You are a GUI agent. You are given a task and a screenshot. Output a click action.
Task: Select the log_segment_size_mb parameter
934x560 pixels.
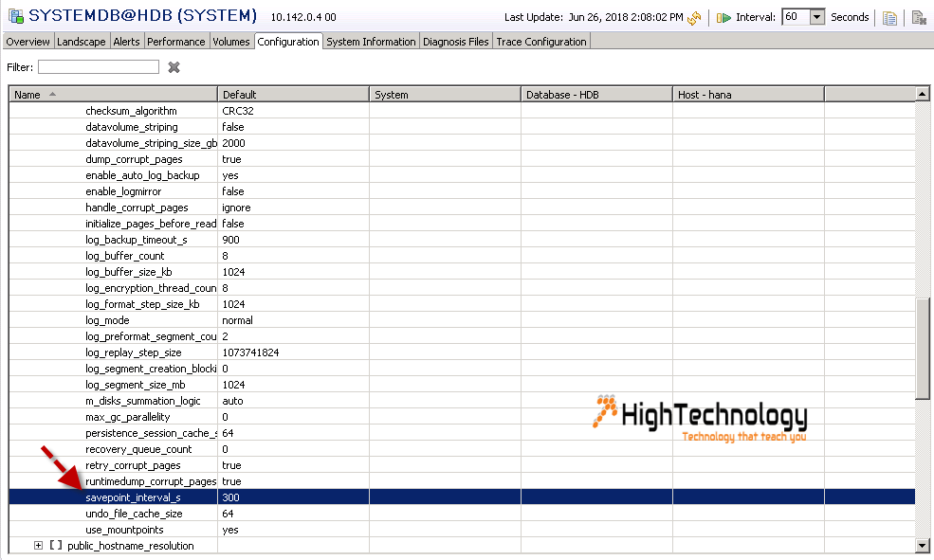tap(462, 384)
